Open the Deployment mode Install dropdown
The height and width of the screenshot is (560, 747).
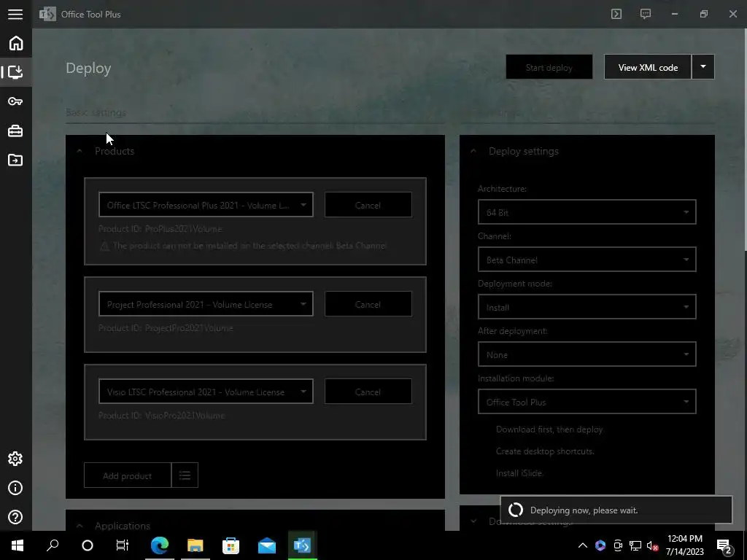point(587,307)
